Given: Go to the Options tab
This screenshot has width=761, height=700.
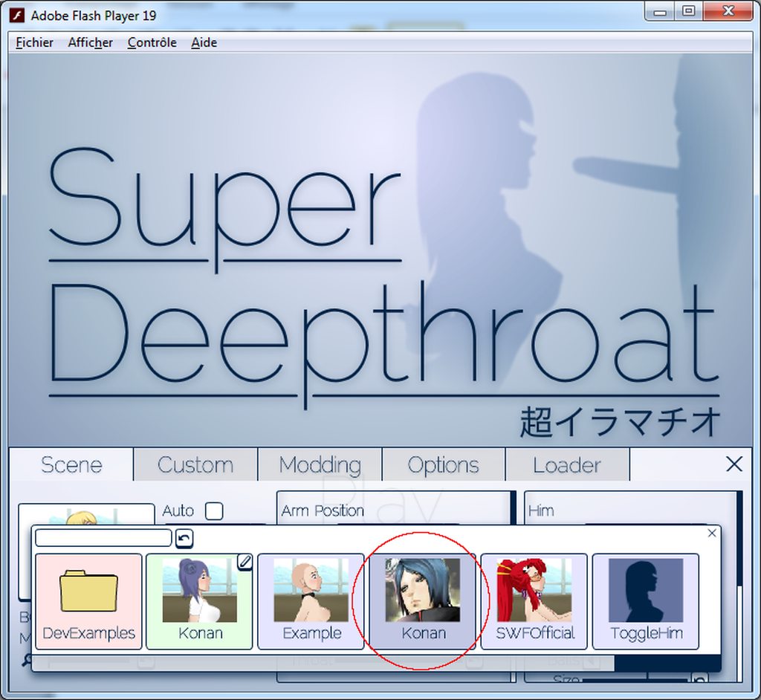Looking at the screenshot, I should [444, 464].
